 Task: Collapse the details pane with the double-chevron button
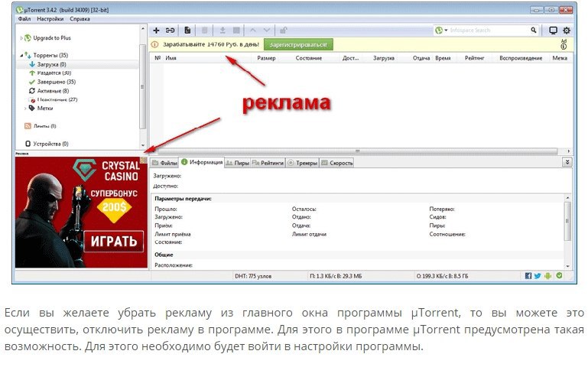567,162
